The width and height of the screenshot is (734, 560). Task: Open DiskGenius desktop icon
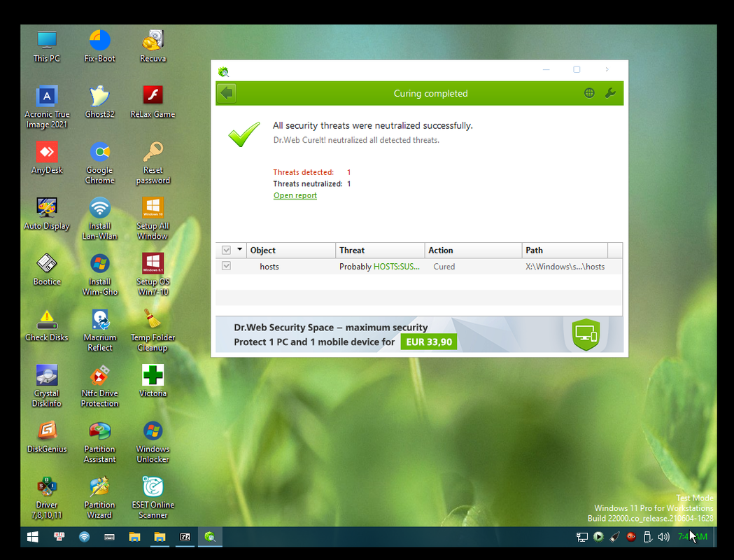tap(47, 436)
